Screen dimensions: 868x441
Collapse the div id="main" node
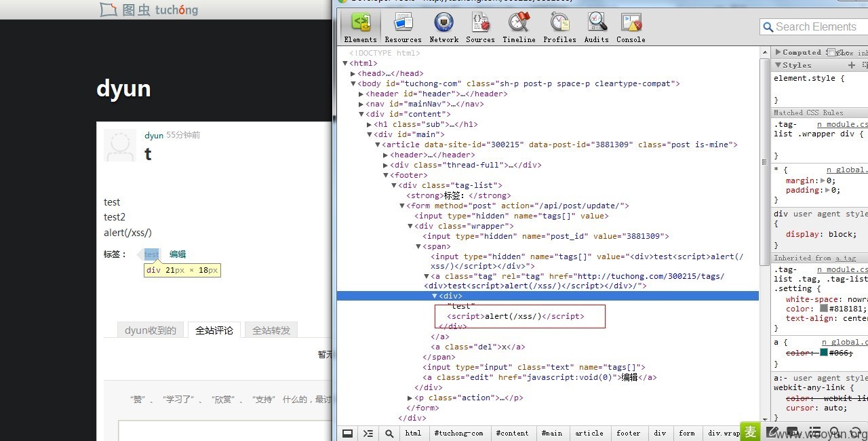[x=370, y=134]
